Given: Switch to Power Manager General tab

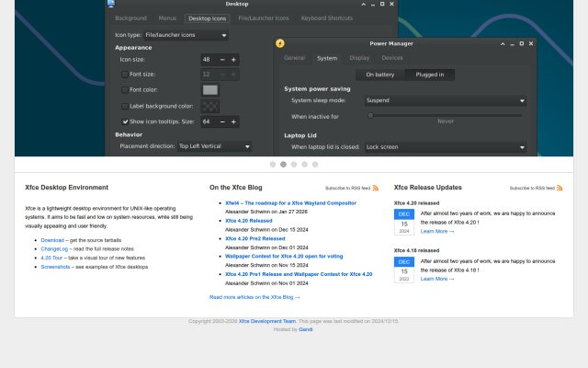Looking at the screenshot, I should pyautogui.click(x=294, y=58).
